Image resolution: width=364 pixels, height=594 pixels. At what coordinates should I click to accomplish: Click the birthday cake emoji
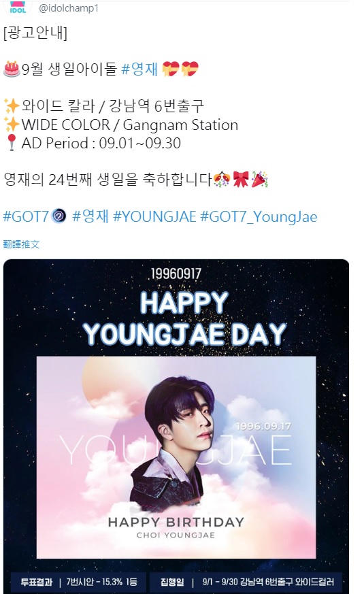click(12, 69)
